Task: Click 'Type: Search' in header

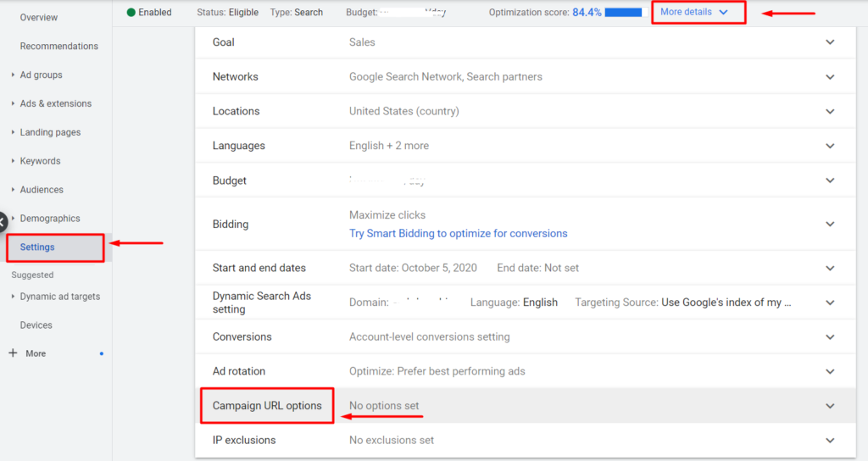Action: coord(296,12)
